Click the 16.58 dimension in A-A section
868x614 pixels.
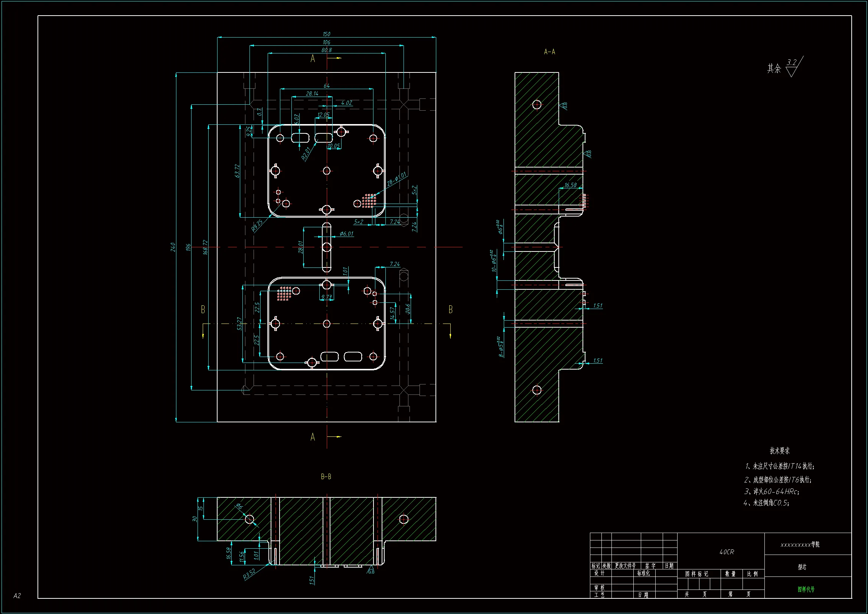[571, 185]
